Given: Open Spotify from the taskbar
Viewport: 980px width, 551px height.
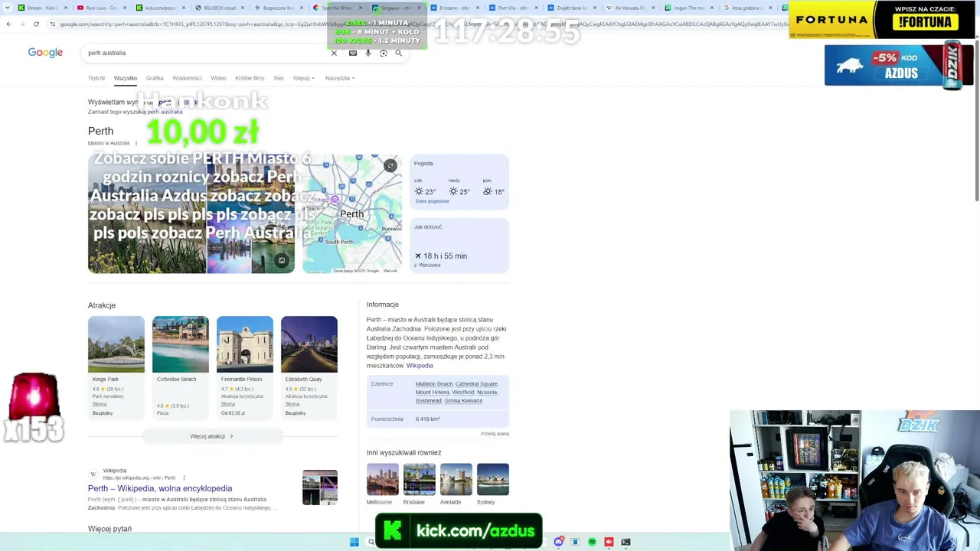Looking at the screenshot, I should [x=592, y=542].
